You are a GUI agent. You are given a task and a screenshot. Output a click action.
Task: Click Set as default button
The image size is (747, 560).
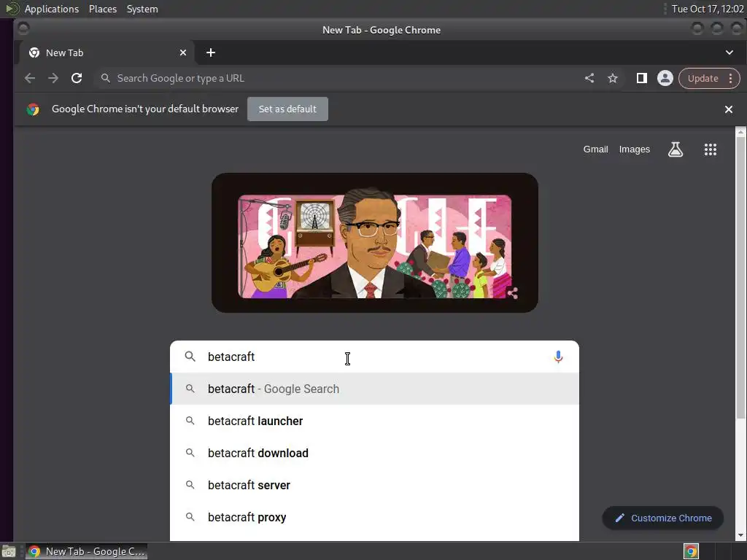click(x=287, y=109)
